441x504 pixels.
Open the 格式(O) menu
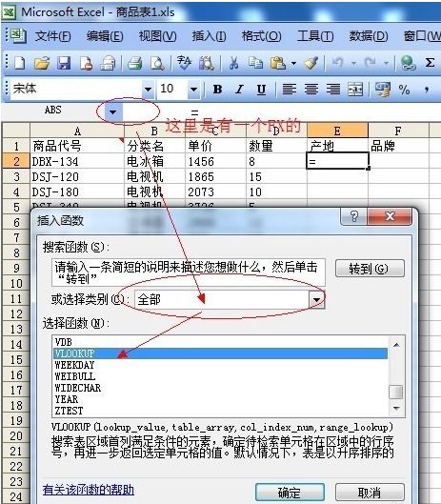coord(262,36)
